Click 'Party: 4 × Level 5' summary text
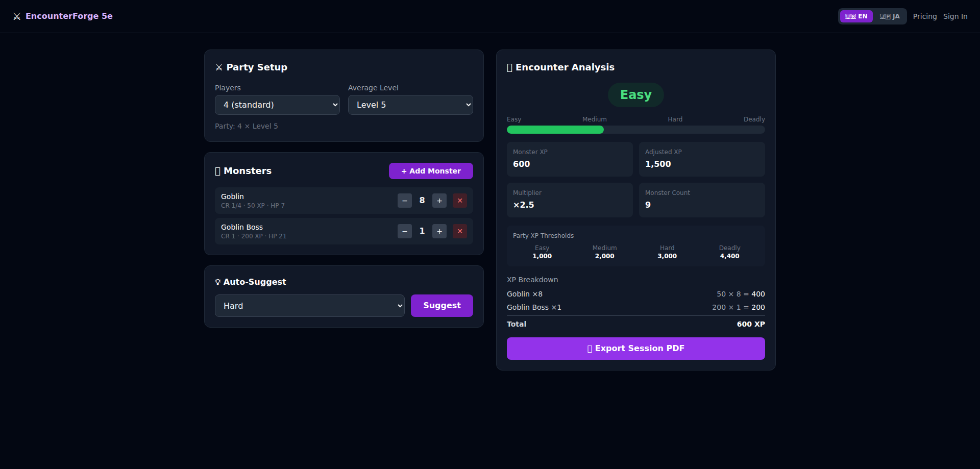 [247, 126]
